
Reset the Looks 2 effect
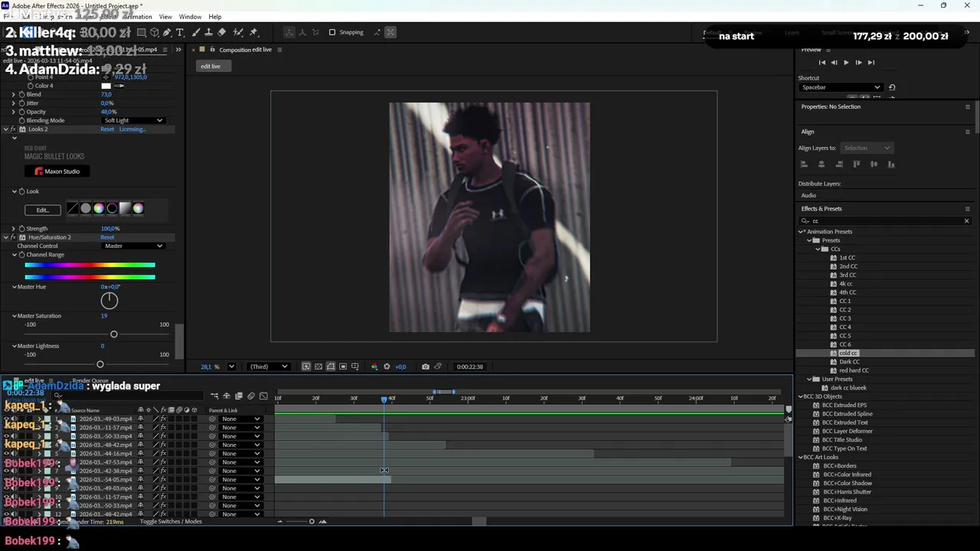point(107,129)
